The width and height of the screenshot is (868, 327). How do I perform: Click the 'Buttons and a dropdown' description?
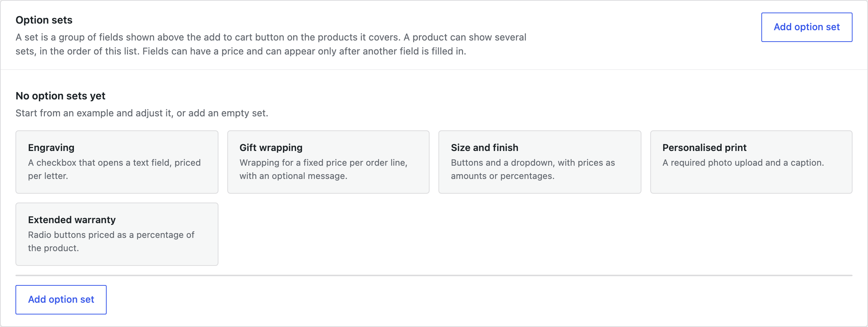(533, 169)
